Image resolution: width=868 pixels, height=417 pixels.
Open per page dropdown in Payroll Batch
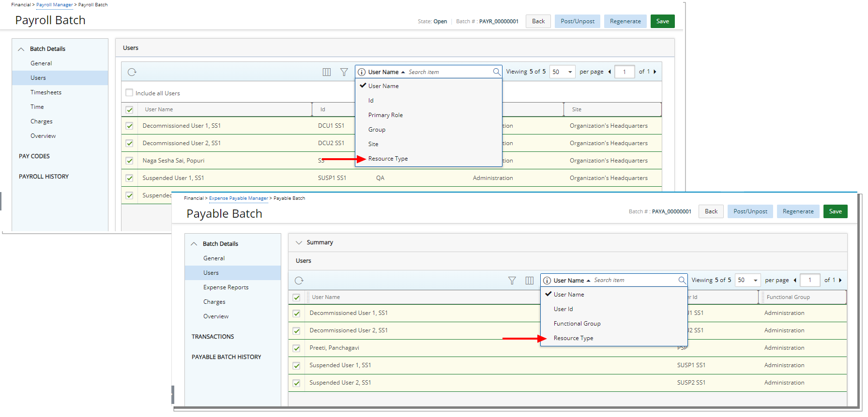click(x=563, y=72)
